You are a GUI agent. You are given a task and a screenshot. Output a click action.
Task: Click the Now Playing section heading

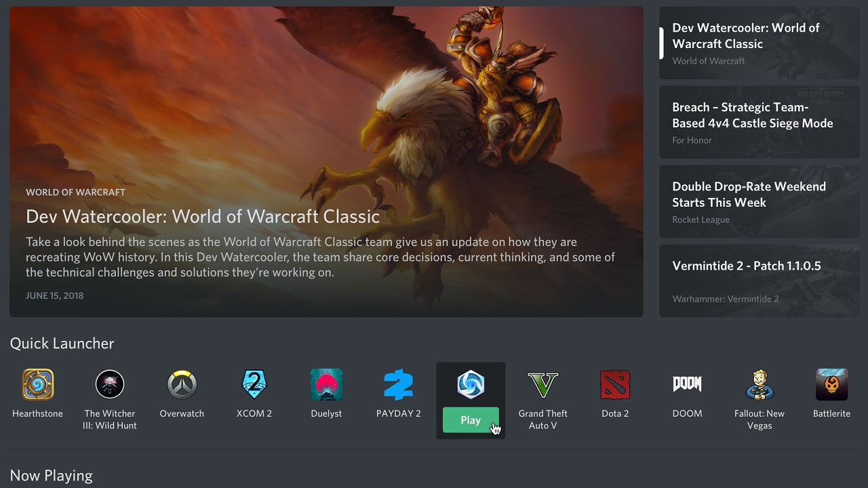click(51, 475)
